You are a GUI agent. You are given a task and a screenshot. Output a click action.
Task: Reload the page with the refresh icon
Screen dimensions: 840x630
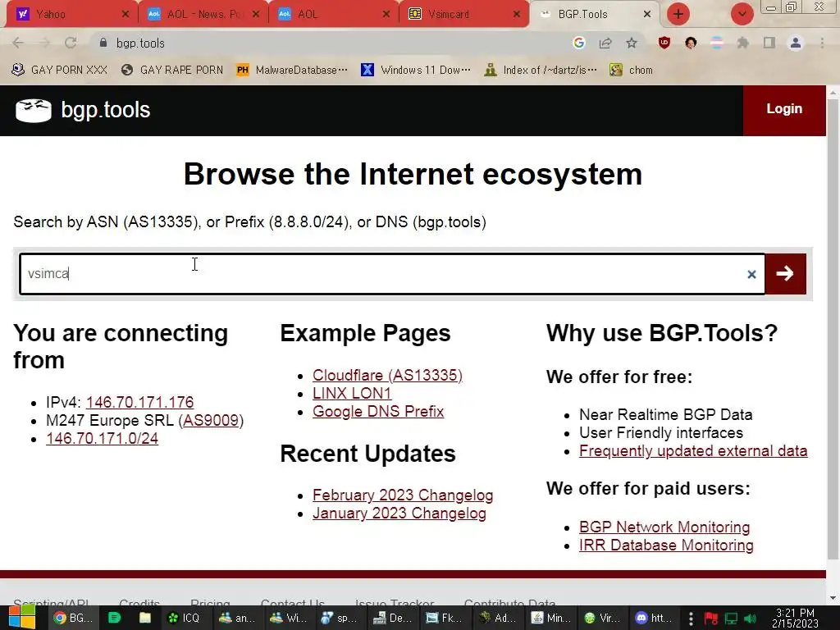[x=71, y=43]
